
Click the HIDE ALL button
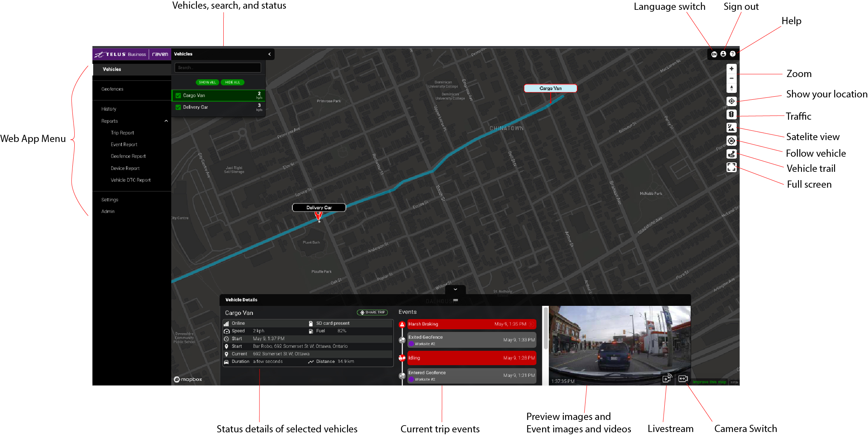[232, 82]
